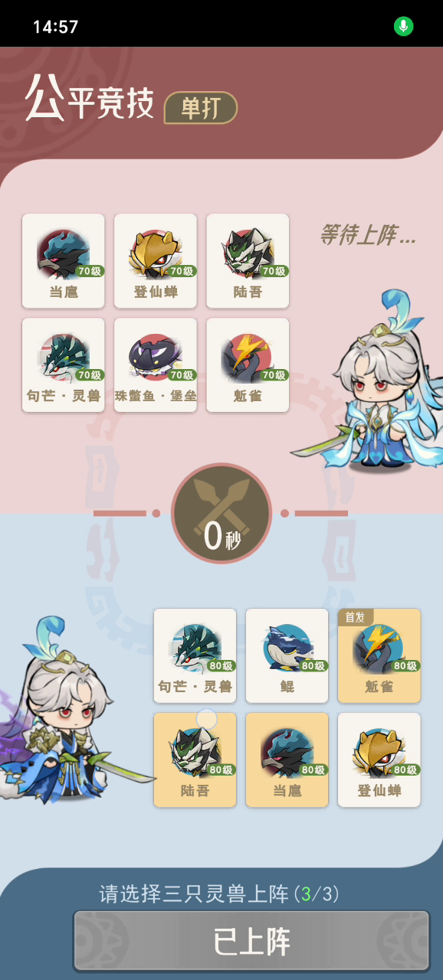Screen dimensions: 443x980
Task: Tap opponent's 句芒·灵兽 level 70 card
Action: pos(64,365)
